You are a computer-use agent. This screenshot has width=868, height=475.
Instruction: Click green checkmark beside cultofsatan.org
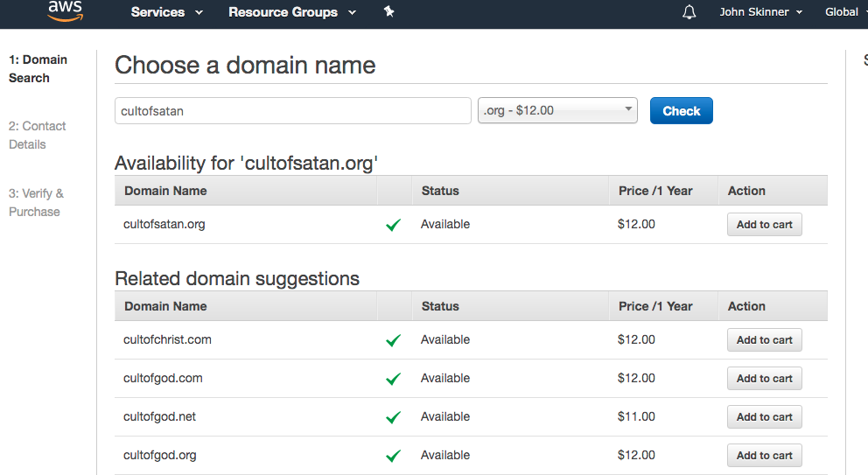[393, 225]
